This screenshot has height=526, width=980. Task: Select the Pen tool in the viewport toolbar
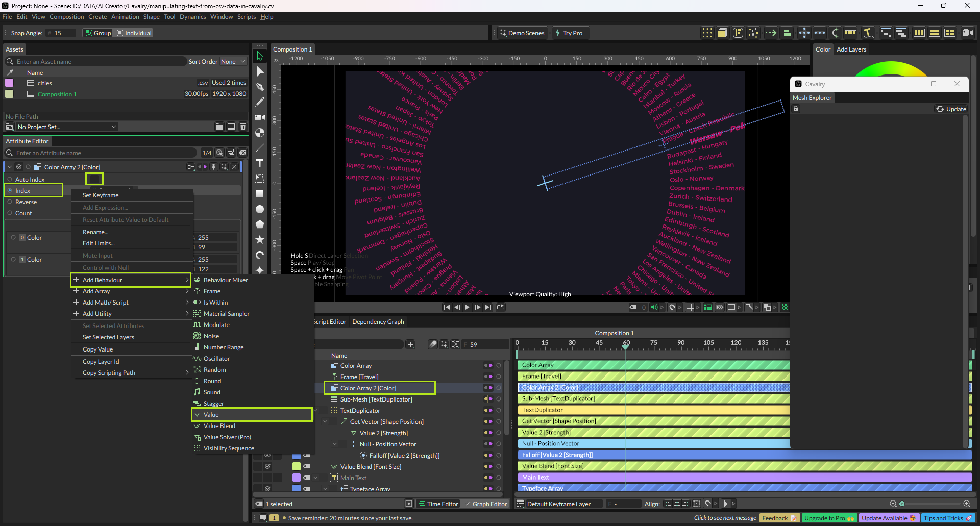click(260, 87)
